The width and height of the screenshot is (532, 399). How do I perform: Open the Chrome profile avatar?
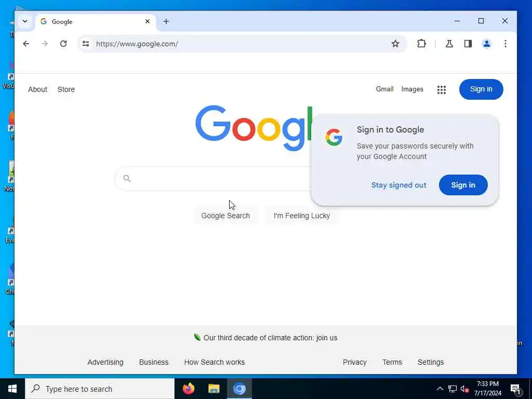[486, 44]
